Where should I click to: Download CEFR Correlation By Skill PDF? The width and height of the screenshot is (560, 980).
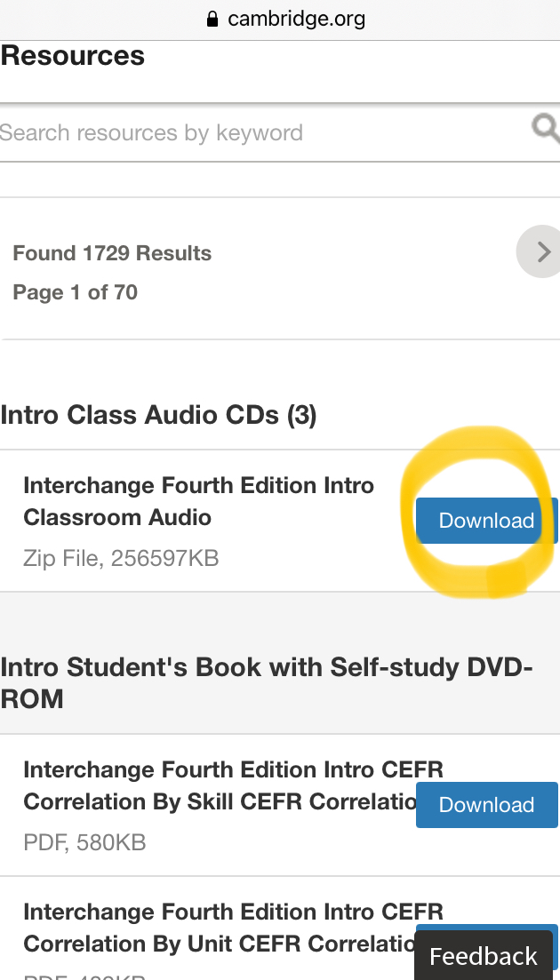(487, 804)
